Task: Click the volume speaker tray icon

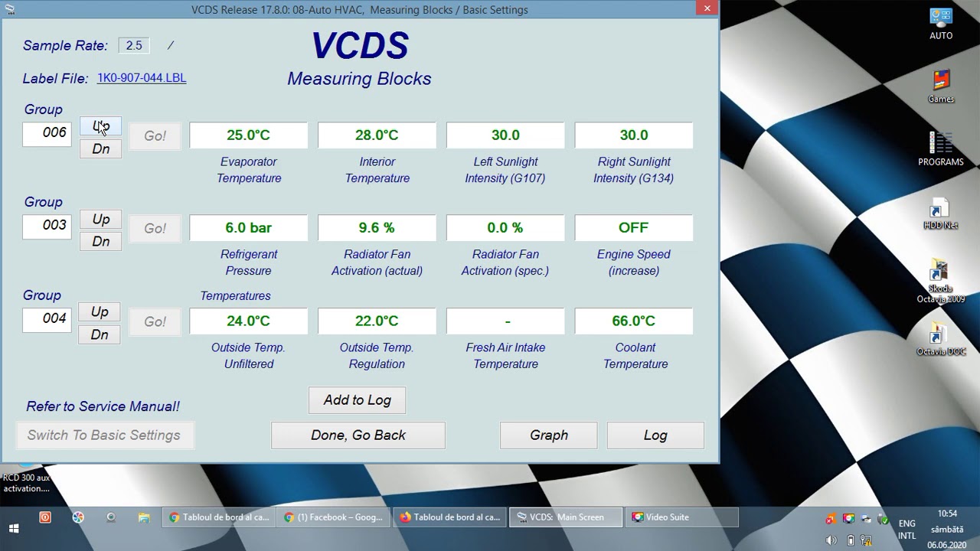Action: tap(831, 540)
